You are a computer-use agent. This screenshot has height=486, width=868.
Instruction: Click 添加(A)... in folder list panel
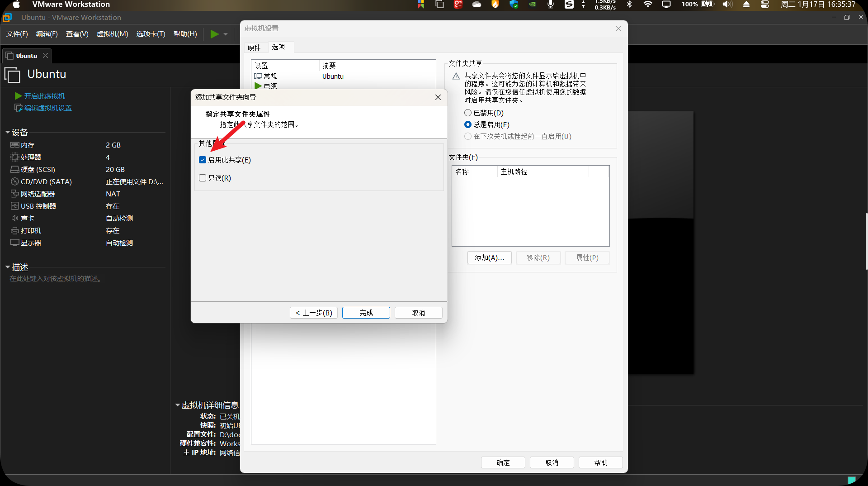point(490,257)
